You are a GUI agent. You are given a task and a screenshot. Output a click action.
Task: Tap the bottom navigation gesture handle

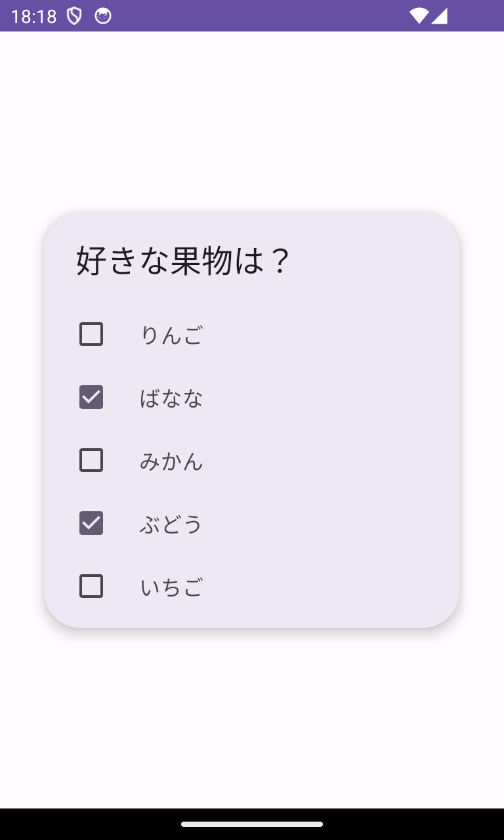pos(252,824)
